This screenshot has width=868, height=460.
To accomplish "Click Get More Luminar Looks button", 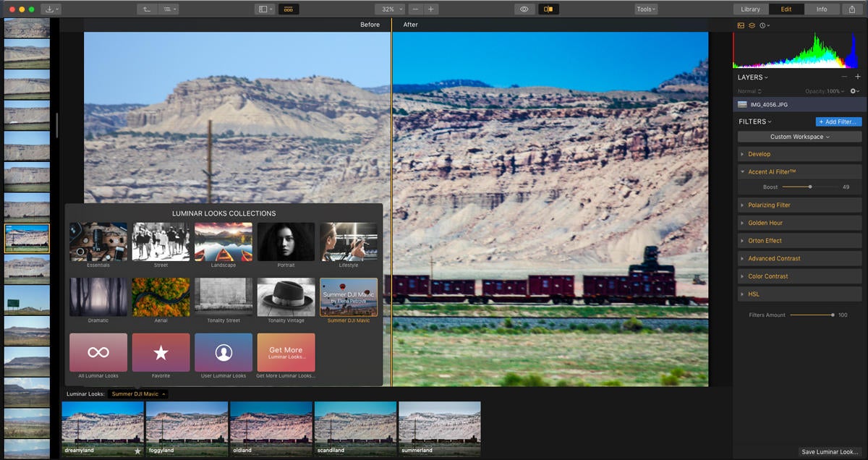I will pyautogui.click(x=286, y=352).
